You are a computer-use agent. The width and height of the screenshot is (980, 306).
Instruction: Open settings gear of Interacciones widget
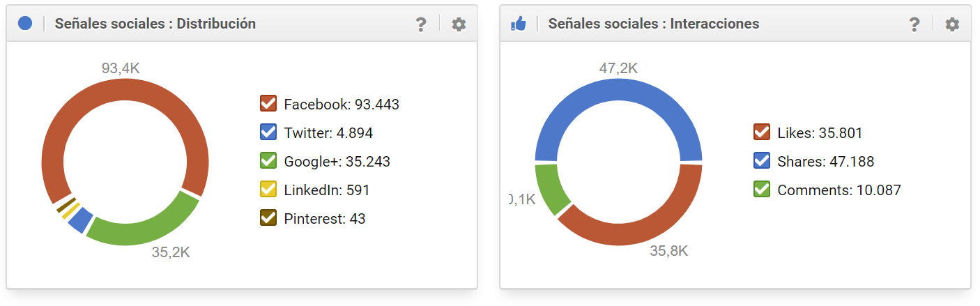951,24
